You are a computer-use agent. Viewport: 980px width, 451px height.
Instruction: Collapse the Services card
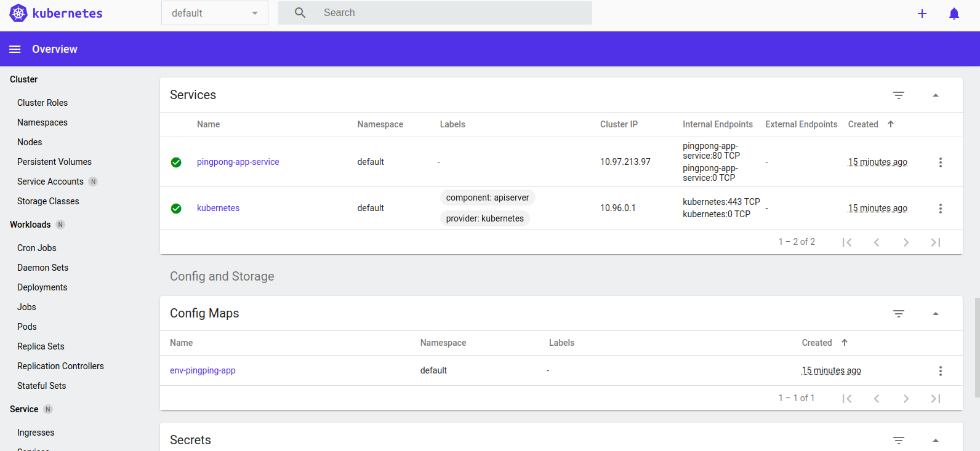(936, 95)
